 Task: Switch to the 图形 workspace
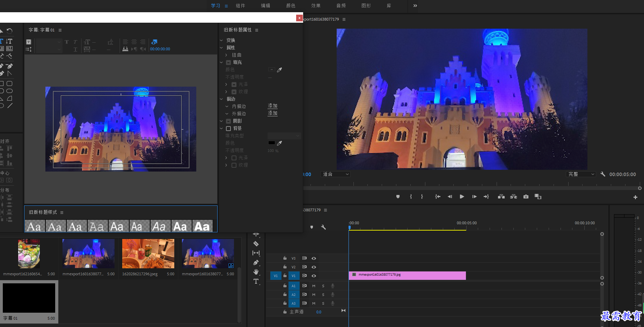click(x=366, y=6)
